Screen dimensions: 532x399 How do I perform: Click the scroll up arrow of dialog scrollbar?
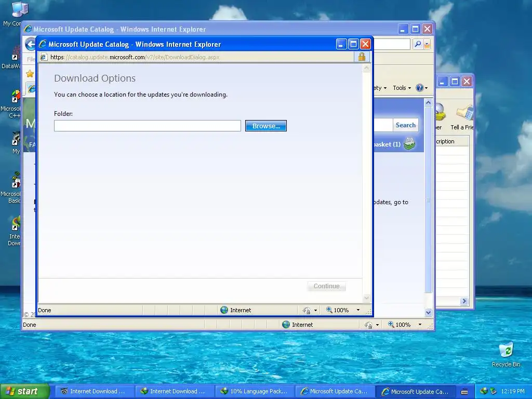point(366,68)
